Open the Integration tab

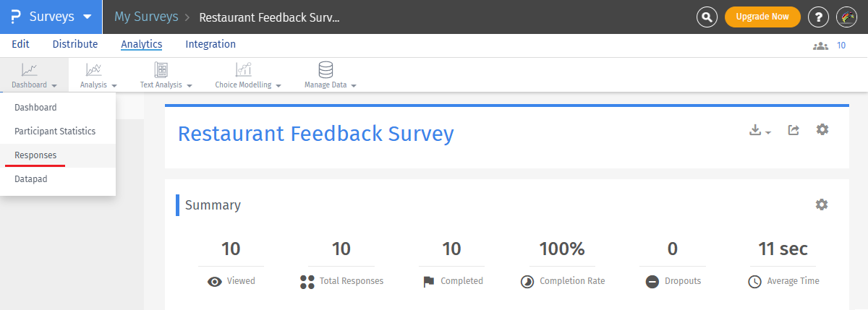point(210,44)
